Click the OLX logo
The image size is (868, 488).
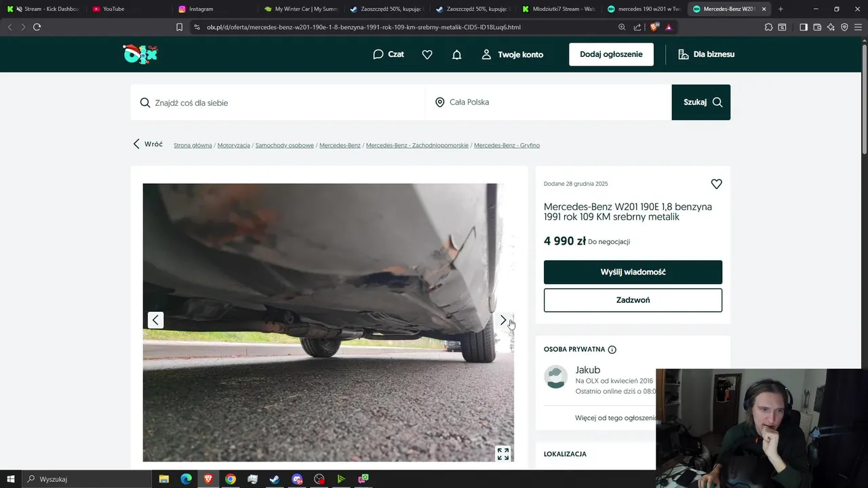pos(140,54)
